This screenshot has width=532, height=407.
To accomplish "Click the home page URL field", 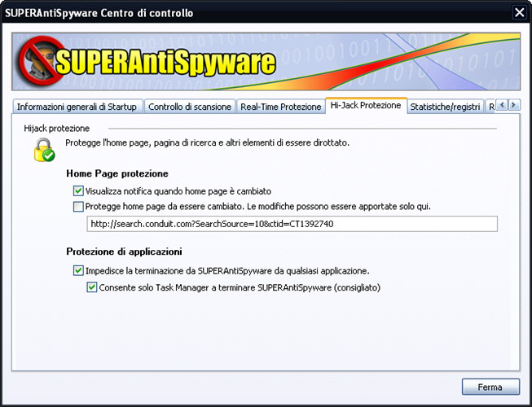I will point(292,224).
